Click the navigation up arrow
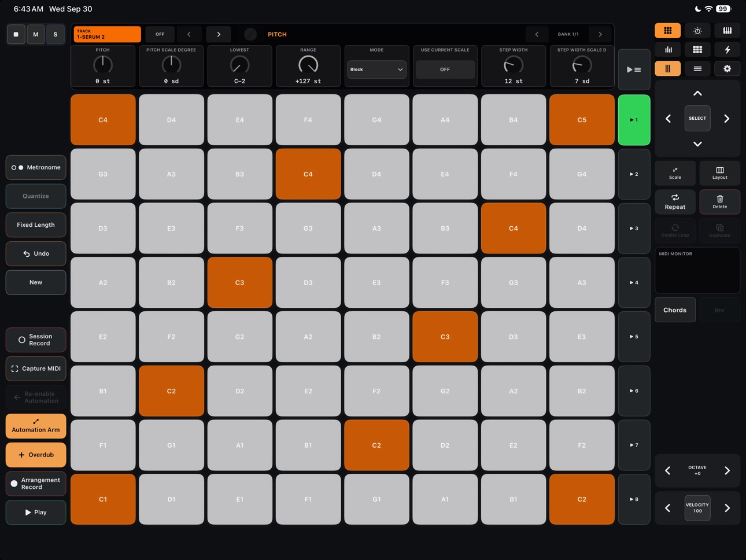The image size is (746, 560). (x=697, y=93)
